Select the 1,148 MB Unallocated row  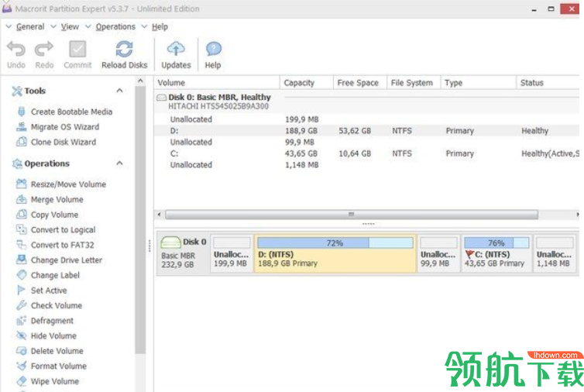[367, 165]
